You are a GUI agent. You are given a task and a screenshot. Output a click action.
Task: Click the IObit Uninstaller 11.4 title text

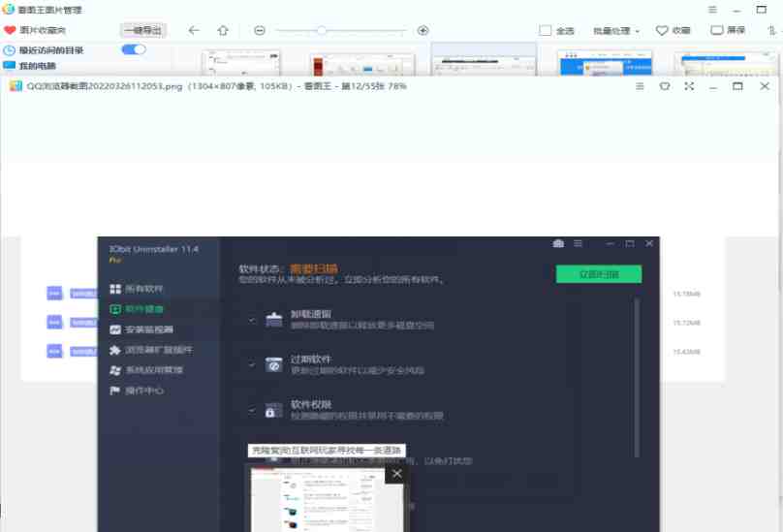(x=153, y=249)
